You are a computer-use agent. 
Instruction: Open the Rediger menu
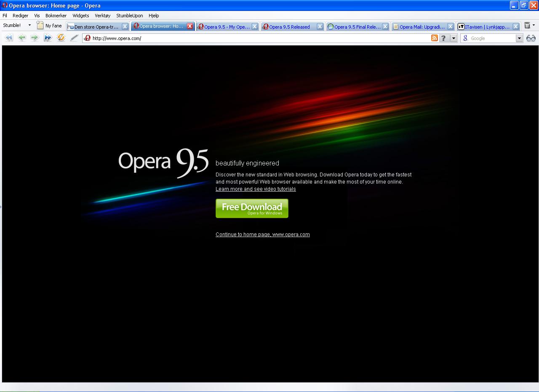[x=21, y=16]
